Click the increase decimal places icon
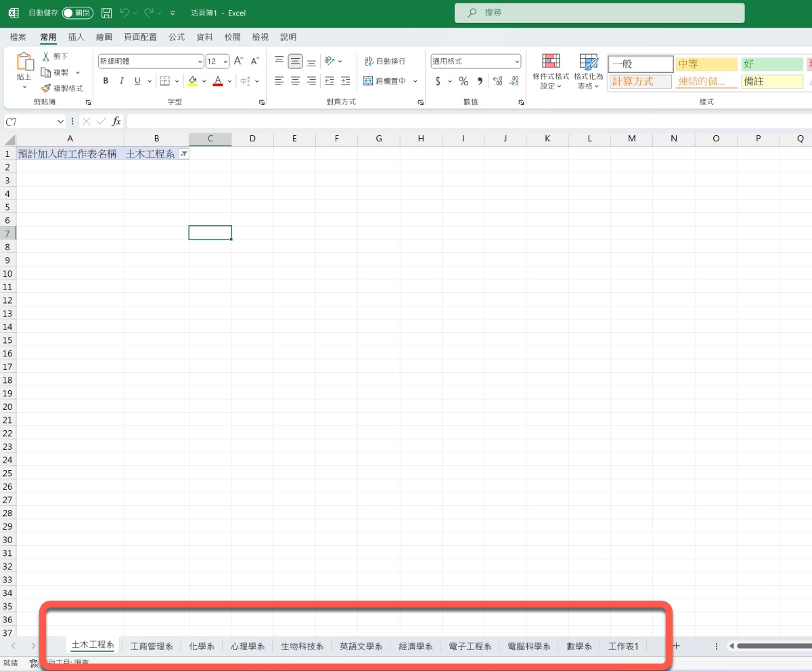Viewport: 812px width, 671px height. tap(497, 81)
